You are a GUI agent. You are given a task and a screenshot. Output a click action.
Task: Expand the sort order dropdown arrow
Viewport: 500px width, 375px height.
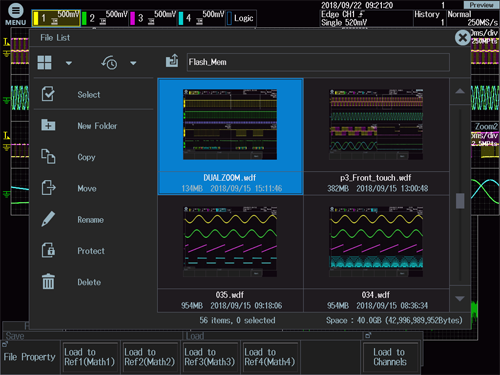[x=133, y=63]
